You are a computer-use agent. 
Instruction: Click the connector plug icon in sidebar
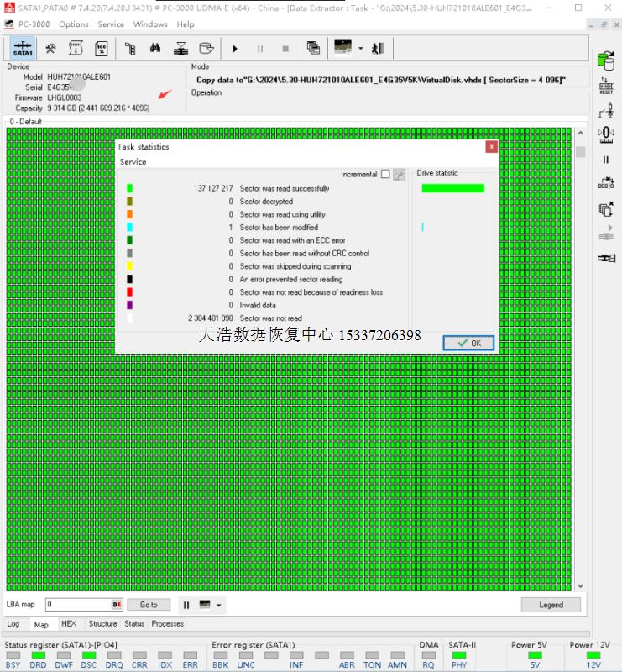605,258
